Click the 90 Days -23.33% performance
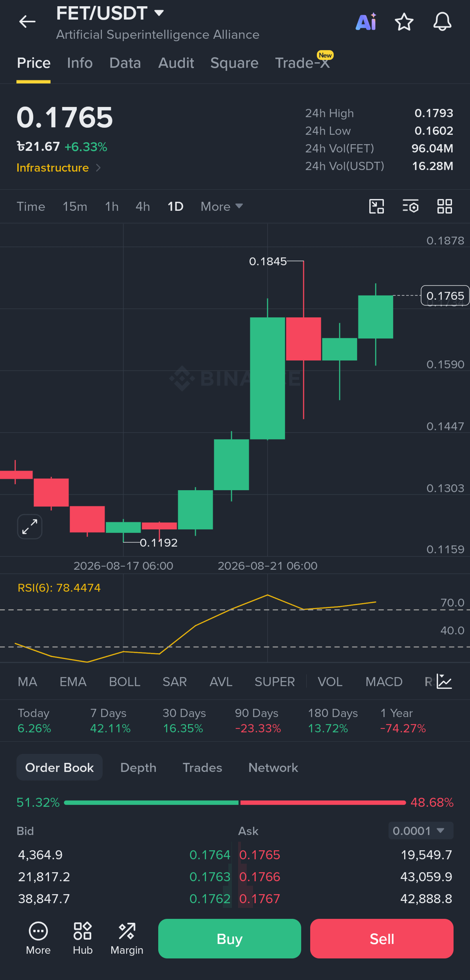The image size is (470, 980). click(258, 721)
